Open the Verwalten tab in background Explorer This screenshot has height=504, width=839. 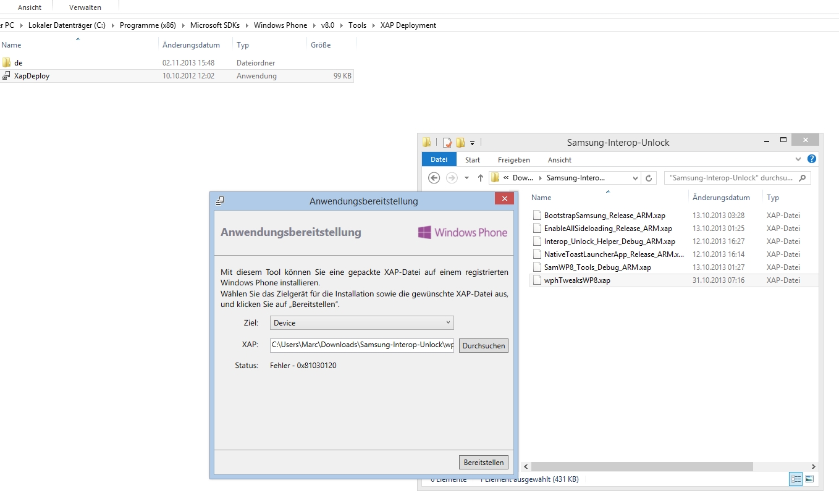pyautogui.click(x=85, y=7)
